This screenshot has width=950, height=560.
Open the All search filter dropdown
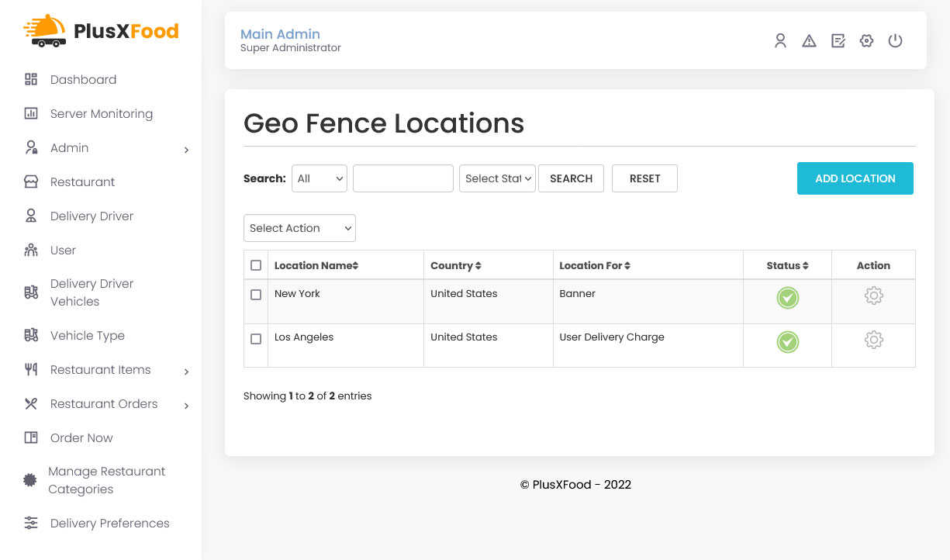[x=320, y=178]
